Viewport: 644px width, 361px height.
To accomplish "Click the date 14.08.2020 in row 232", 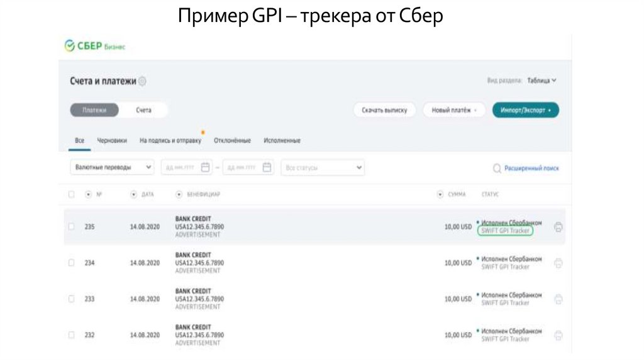I will pyautogui.click(x=145, y=335).
